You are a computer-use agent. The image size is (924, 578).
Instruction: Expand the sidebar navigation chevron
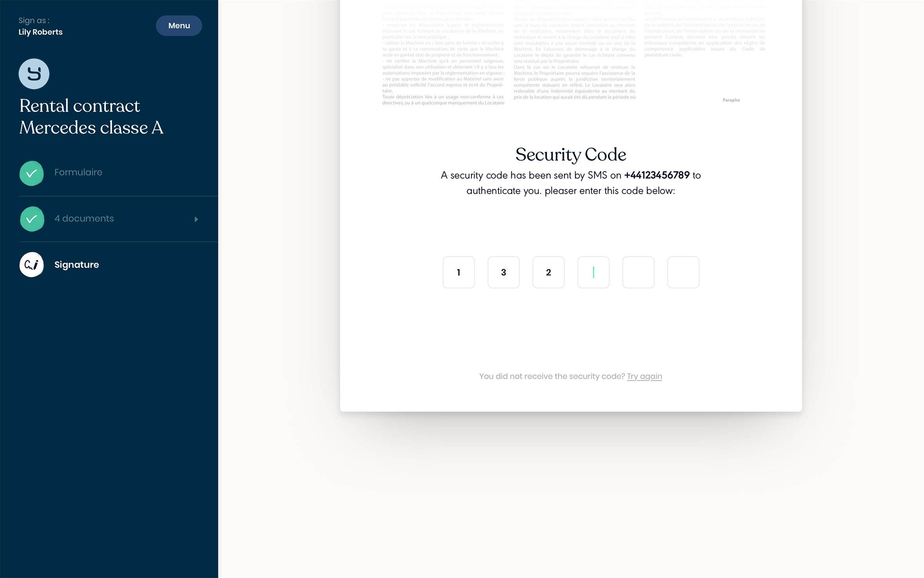tap(196, 219)
